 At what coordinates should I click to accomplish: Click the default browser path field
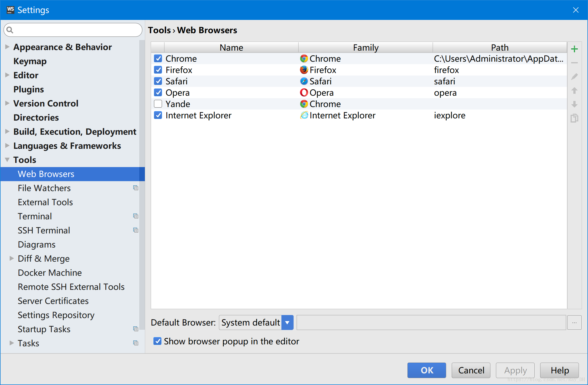pyautogui.click(x=431, y=322)
